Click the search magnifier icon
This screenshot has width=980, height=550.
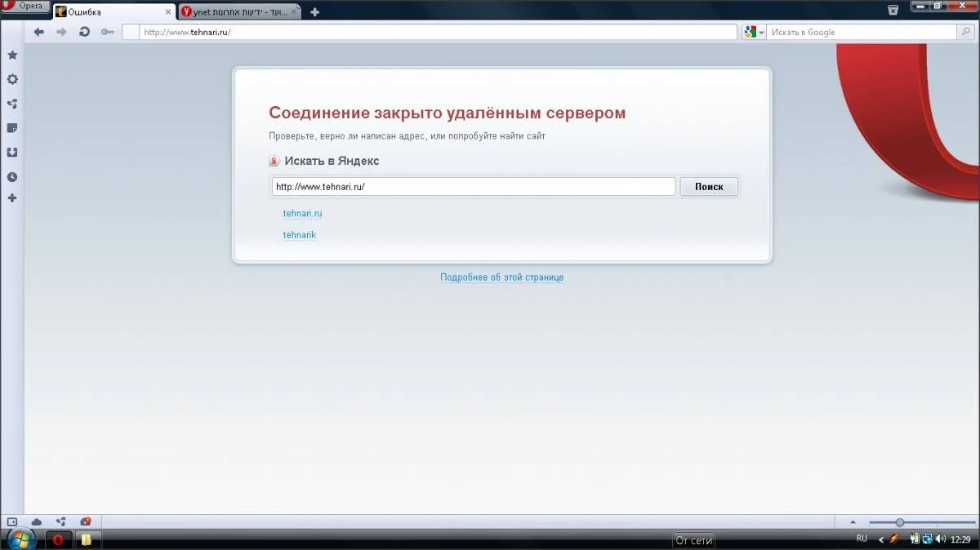968,32
